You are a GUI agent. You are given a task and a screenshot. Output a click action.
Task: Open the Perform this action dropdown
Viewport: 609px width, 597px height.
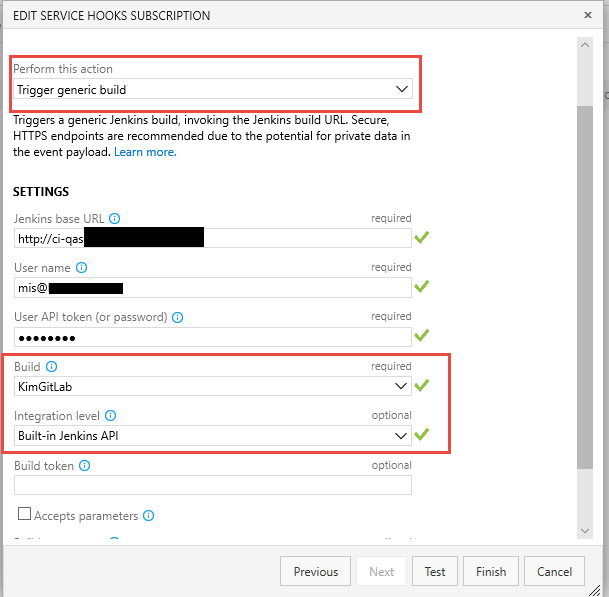(x=213, y=89)
